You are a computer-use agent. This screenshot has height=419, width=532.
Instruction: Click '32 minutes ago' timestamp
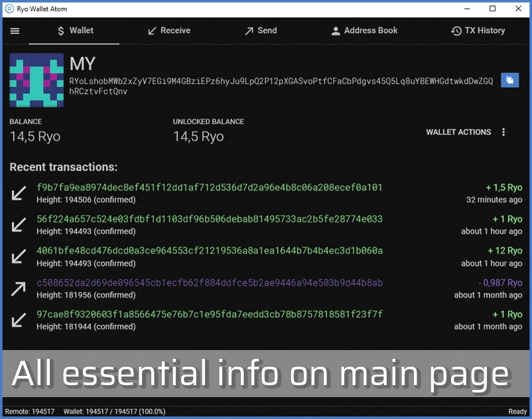click(494, 200)
